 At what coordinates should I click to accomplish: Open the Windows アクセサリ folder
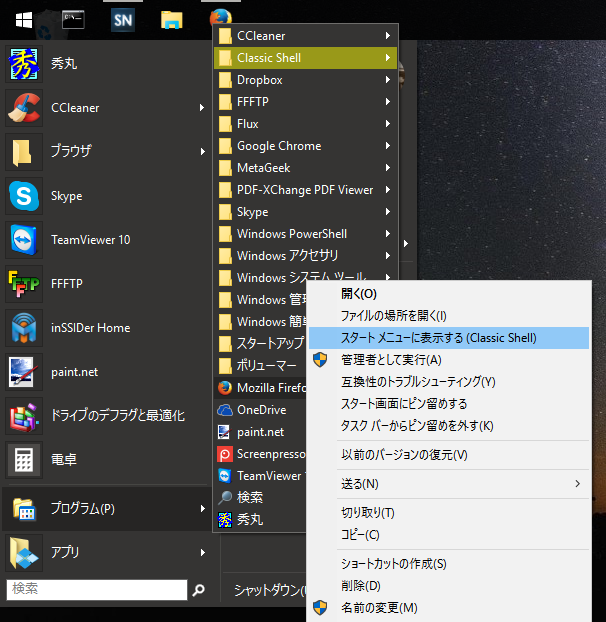305,256
